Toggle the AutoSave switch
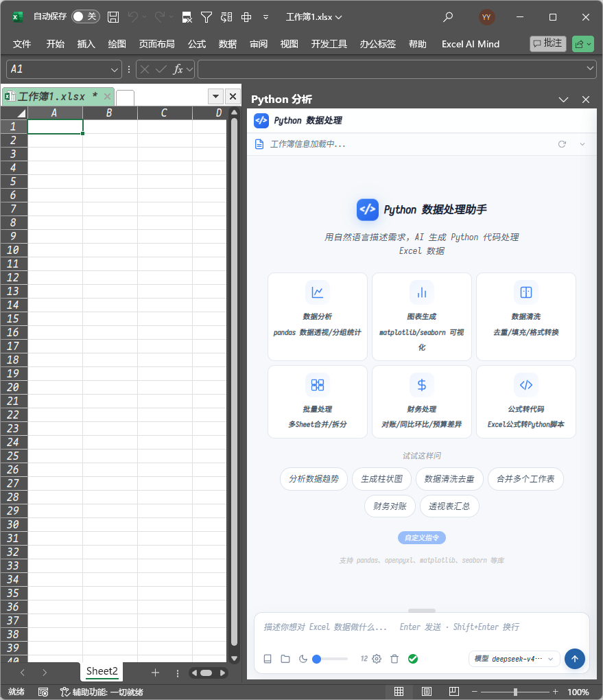 click(85, 16)
